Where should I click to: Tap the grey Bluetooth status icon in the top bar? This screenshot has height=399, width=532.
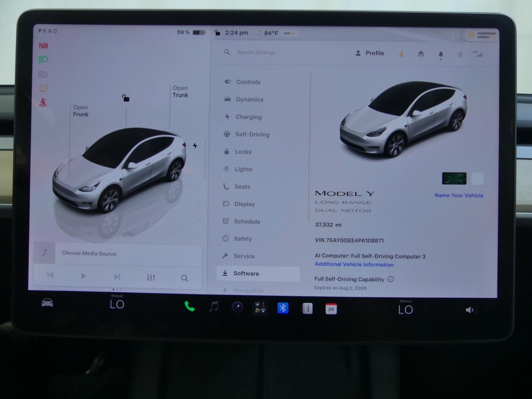point(460,54)
